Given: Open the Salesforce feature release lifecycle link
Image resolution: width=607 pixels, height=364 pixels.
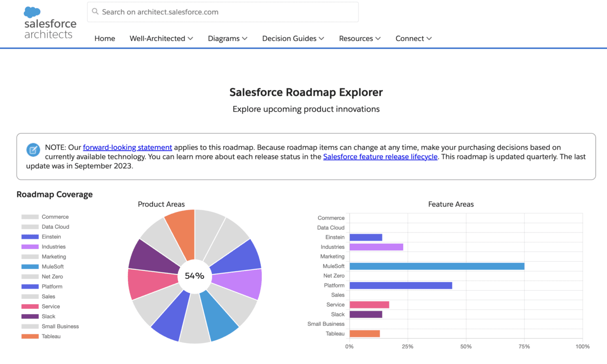Looking at the screenshot, I should (x=380, y=157).
